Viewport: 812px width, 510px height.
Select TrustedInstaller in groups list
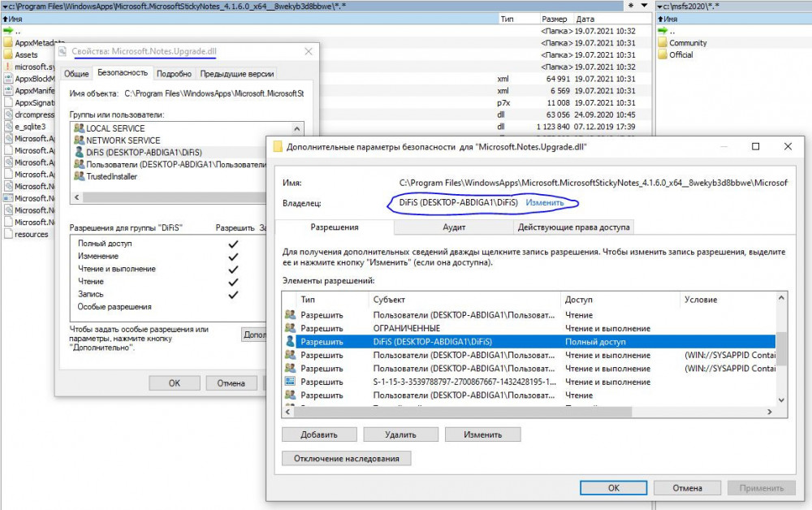111,176
